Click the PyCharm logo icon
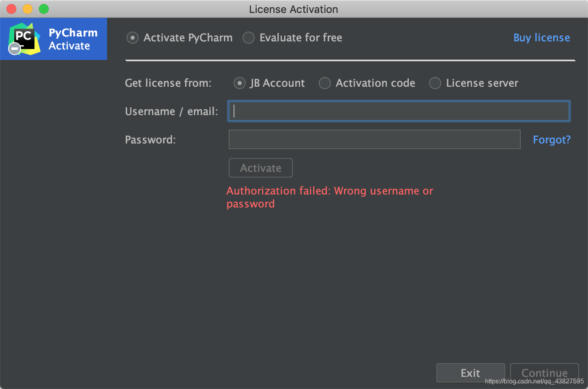The image size is (588, 389). tap(24, 39)
